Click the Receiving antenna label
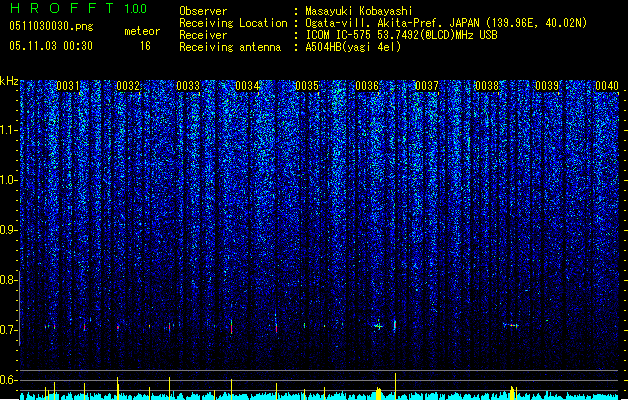Image resolution: width=629 pixels, height=400 pixels. coord(230,47)
